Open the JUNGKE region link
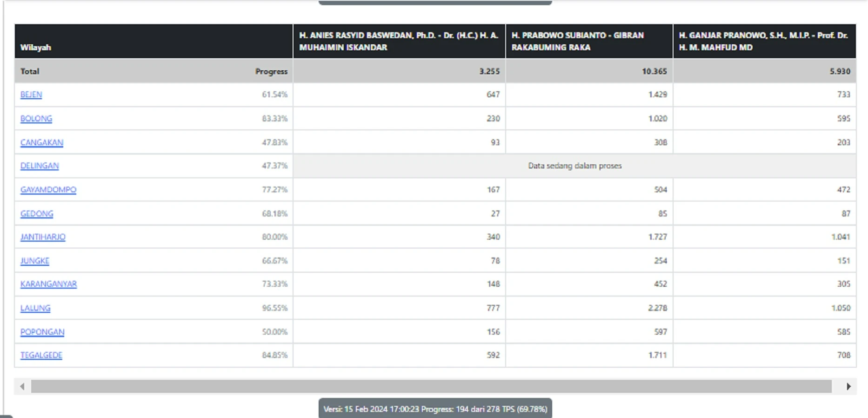 click(35, 261)
